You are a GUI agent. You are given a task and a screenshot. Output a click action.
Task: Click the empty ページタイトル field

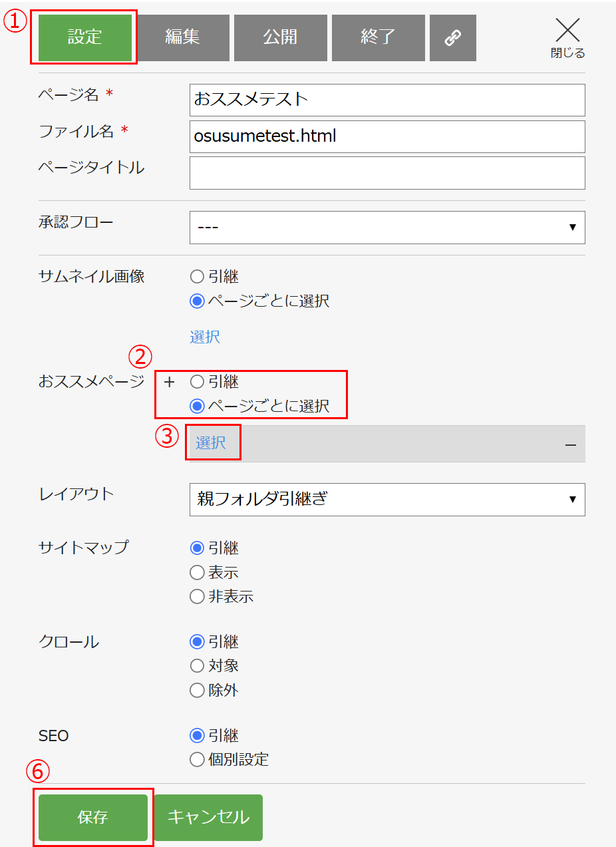pos(387,173)
